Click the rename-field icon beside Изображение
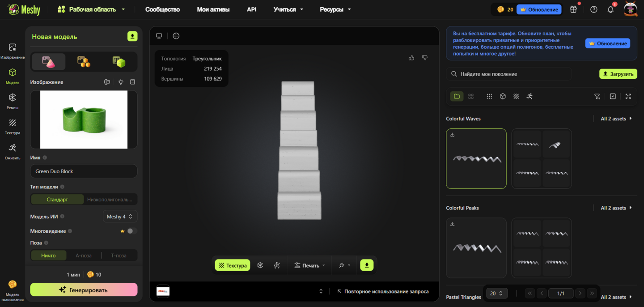The width and height of the screenshot is (644, 307). pos(107,82)
